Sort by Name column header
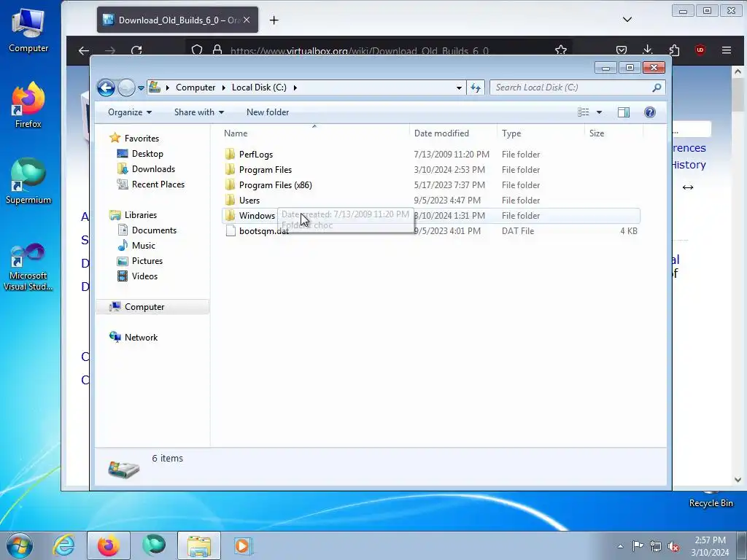Image resolution: width=747 pixels, height=560 pixels. (314, 133)
